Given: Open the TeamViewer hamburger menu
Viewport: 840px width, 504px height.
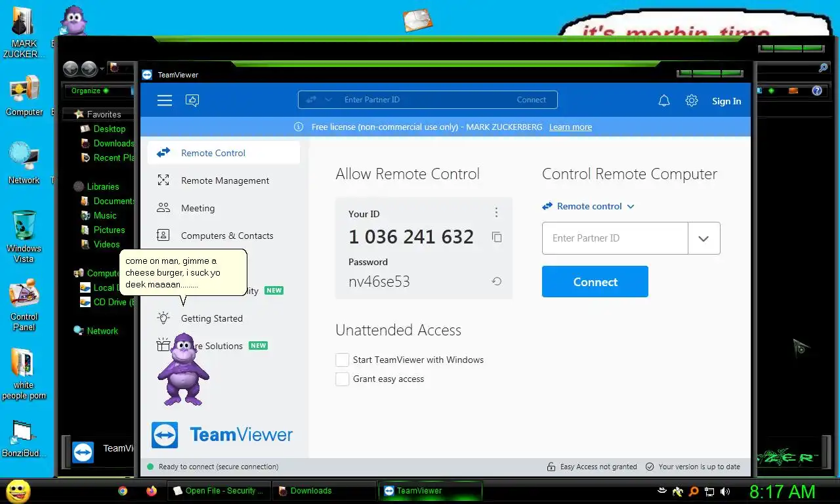Looking at the screenshot, I should (165, 100).
